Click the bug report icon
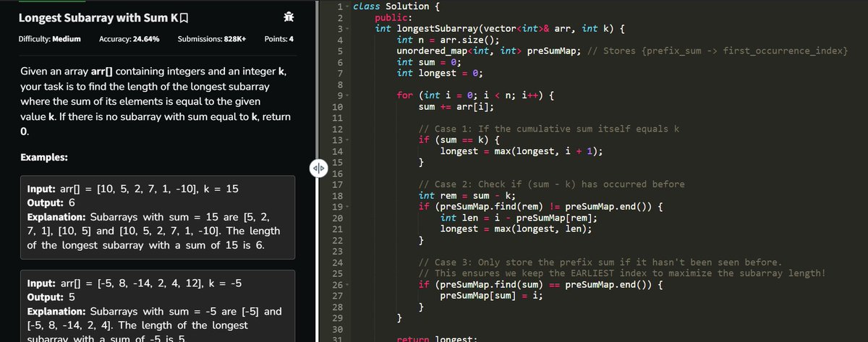 click(x=288, y=17)
